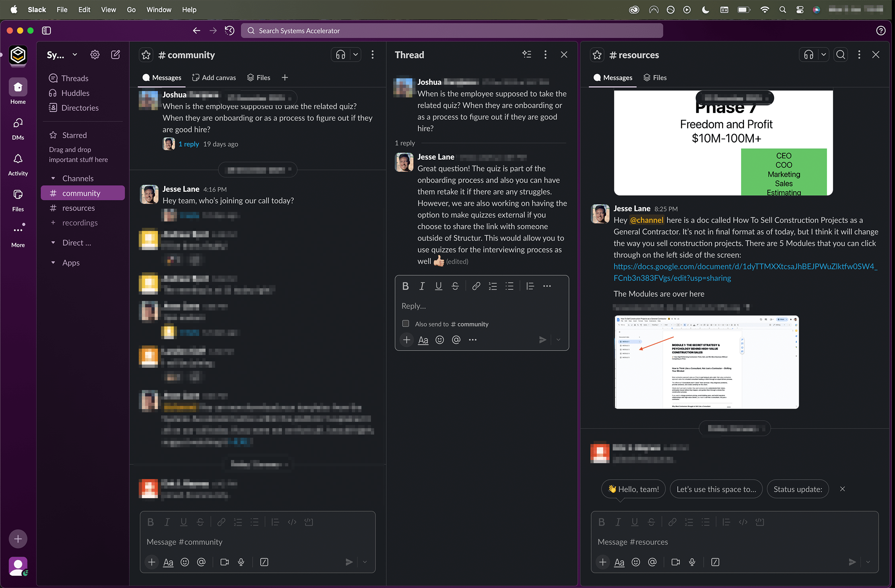Viewport: 895px width, 588px height.
Task: Open community huddle options dropdown arrow
Action: point(355,54)
